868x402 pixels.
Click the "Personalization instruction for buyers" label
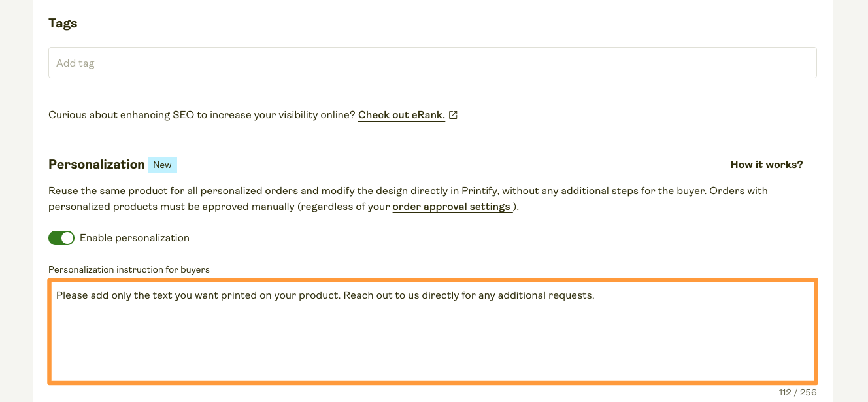click(128, 269)
